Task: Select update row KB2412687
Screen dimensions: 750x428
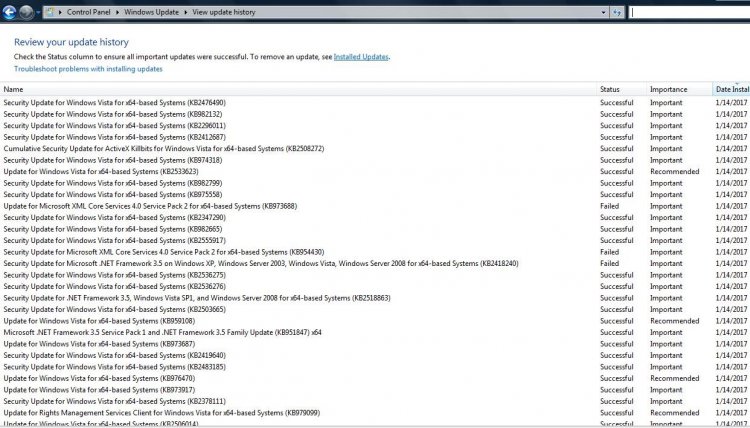Action: point(375,137)
